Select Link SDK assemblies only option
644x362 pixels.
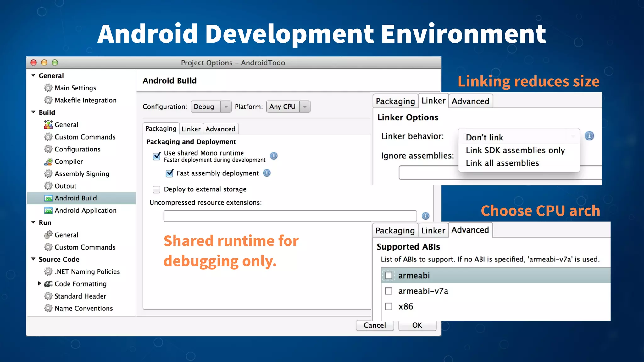click(519, 150)
